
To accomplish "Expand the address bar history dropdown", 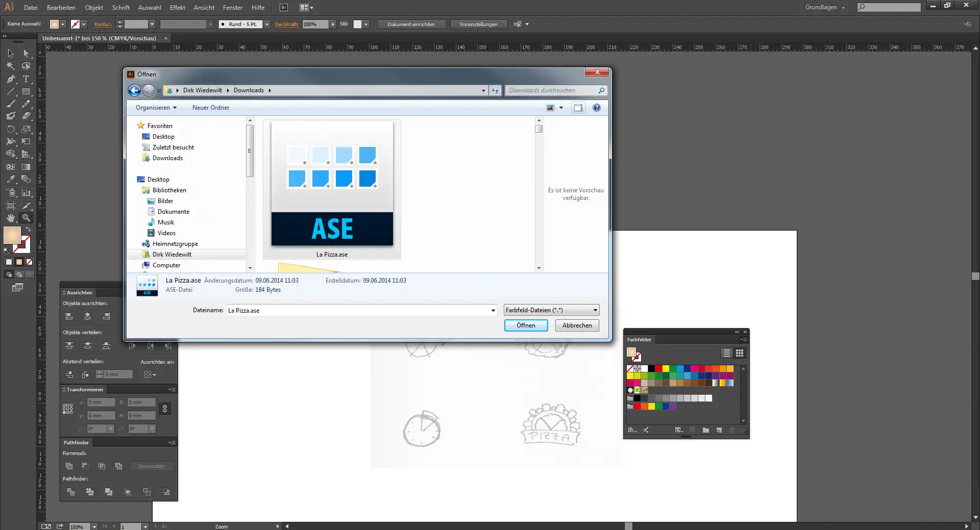I will coord(483,90).
